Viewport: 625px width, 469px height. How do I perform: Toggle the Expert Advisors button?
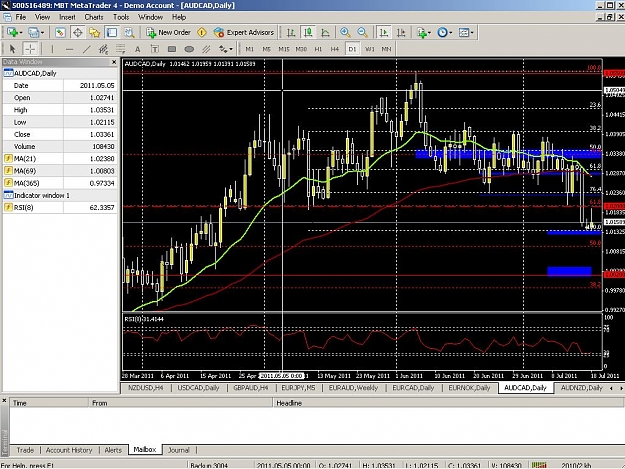[244, 33]
